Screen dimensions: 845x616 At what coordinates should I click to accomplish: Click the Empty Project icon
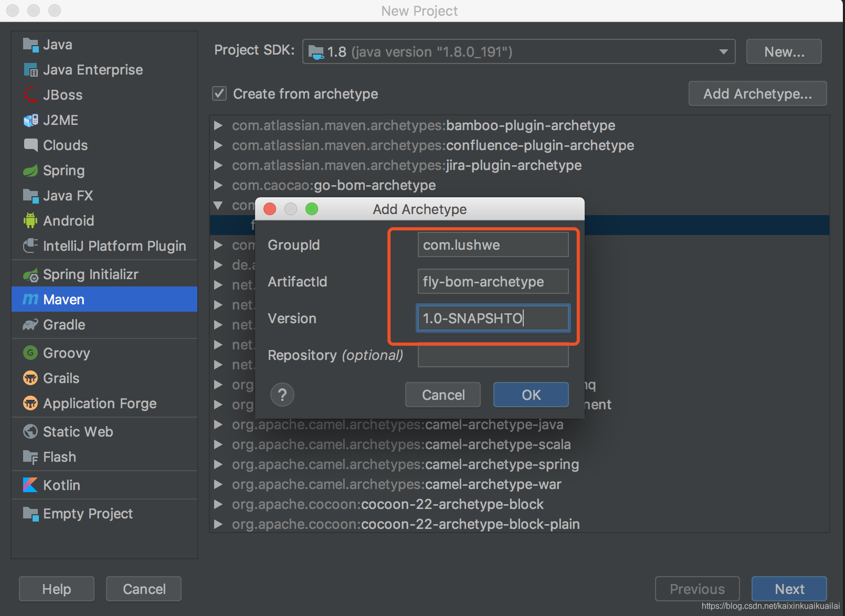[30, 514]
